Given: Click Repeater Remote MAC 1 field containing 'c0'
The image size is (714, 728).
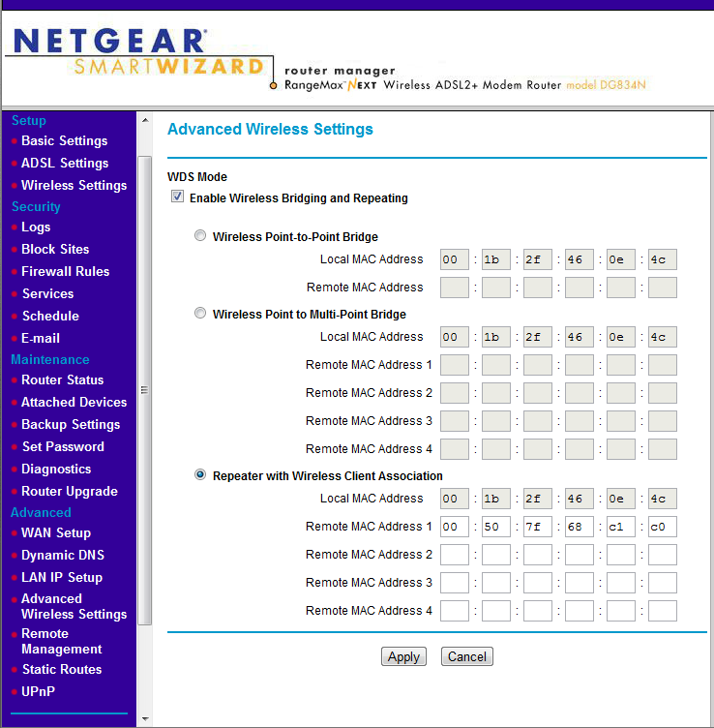Looking at the screenshot, I should coord(663,527).
